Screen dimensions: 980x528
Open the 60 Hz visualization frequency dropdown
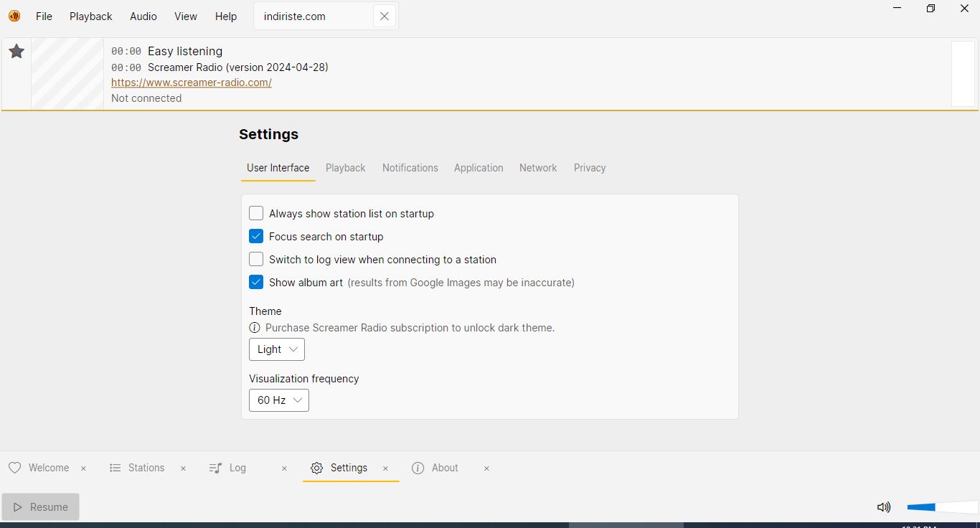coord(279,400)
